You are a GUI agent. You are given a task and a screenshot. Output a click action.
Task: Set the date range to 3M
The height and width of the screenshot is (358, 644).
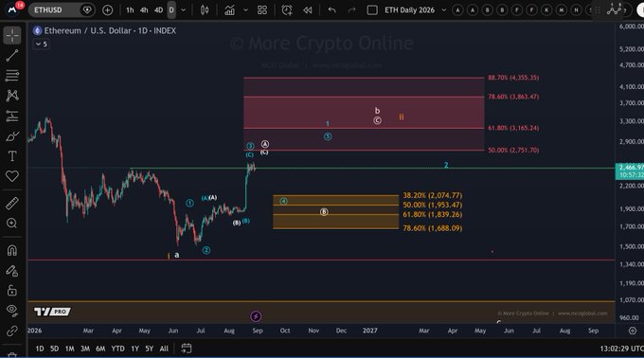(85, 349)
